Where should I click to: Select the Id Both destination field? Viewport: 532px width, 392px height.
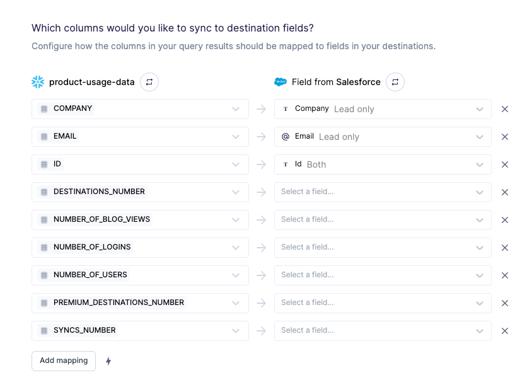(x=383, y=164)
